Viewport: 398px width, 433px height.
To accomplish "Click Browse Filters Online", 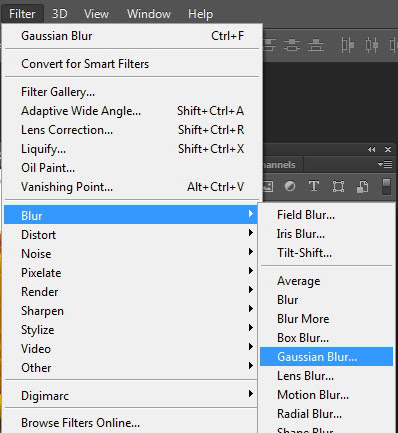I will click(x=131, y=423).
